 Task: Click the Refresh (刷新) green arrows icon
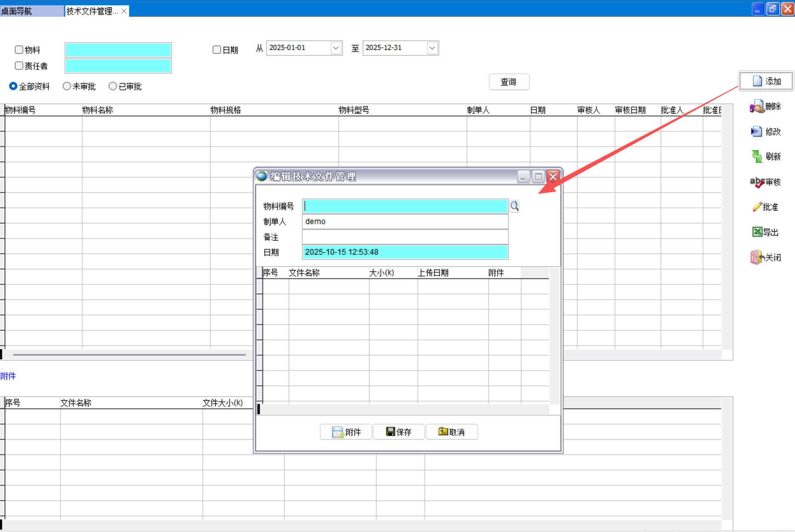[757, 156]
